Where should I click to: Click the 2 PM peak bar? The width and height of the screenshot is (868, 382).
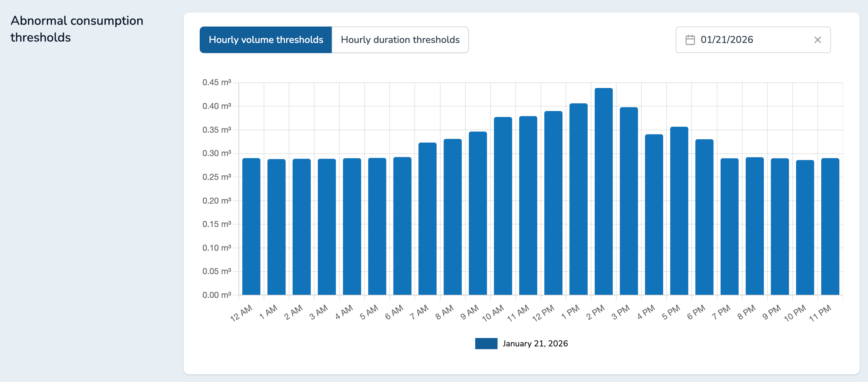[604, 192]
